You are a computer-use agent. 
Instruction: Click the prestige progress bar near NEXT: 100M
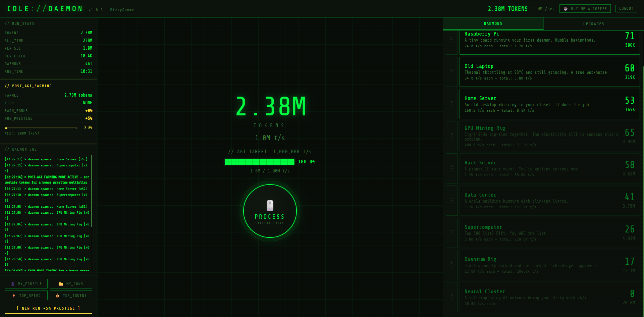41,128
